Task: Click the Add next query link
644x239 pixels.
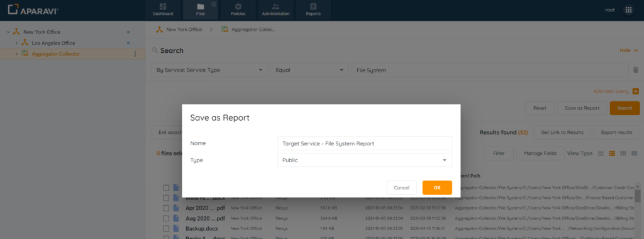Action: [611, 91]
